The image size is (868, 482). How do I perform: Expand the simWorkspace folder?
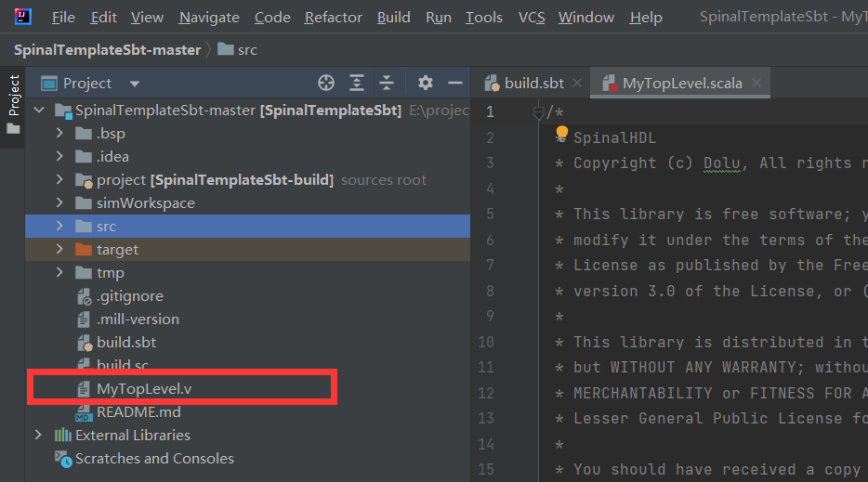tap(59, 202)
